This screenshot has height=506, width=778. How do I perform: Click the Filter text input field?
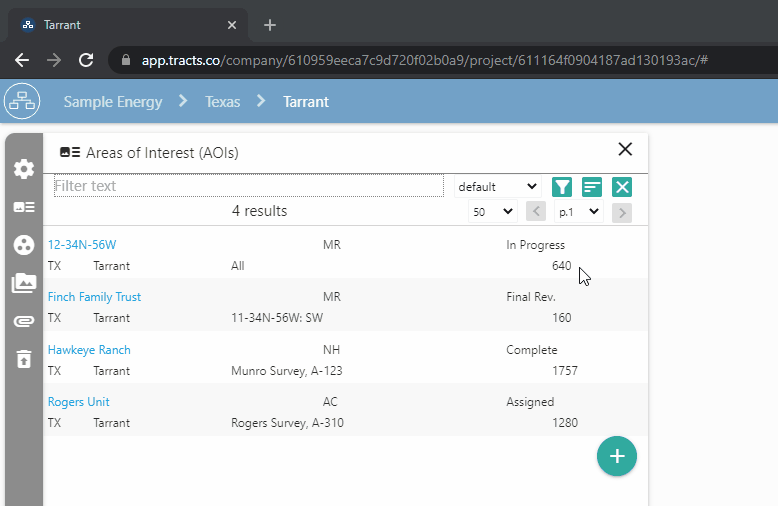click(x=248, y=186)
